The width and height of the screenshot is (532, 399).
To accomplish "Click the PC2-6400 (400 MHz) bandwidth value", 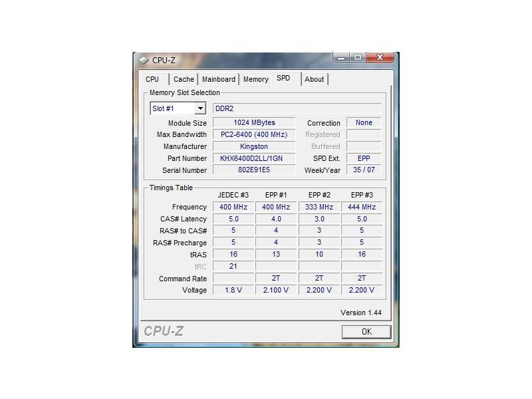I will (254, 134).
